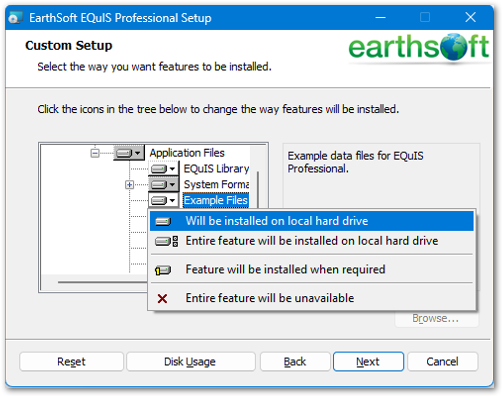The width and height of the screenshot is (503, 397).
Task: Cancel the setup wizard
Action: 442,362
